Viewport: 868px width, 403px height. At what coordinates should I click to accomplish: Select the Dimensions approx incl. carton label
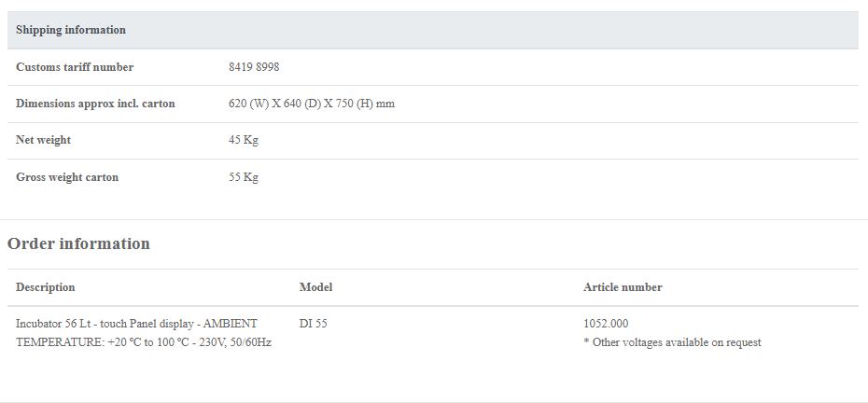pos(95,104)
